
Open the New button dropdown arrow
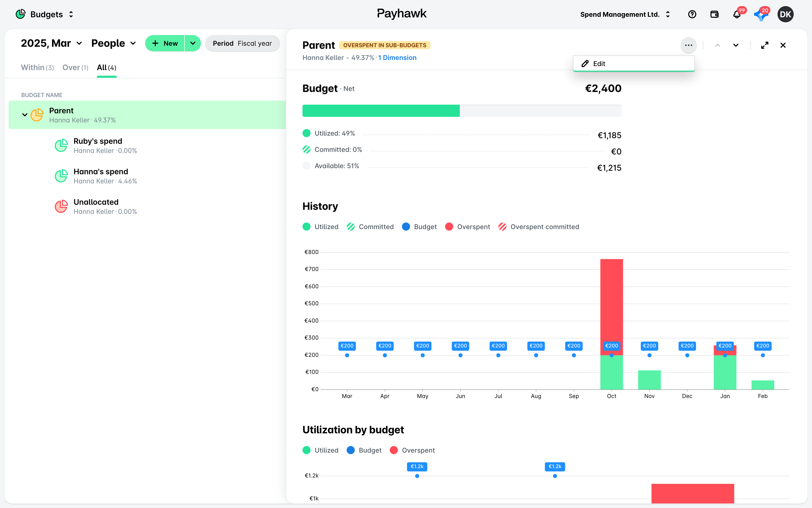coord(193,43)
